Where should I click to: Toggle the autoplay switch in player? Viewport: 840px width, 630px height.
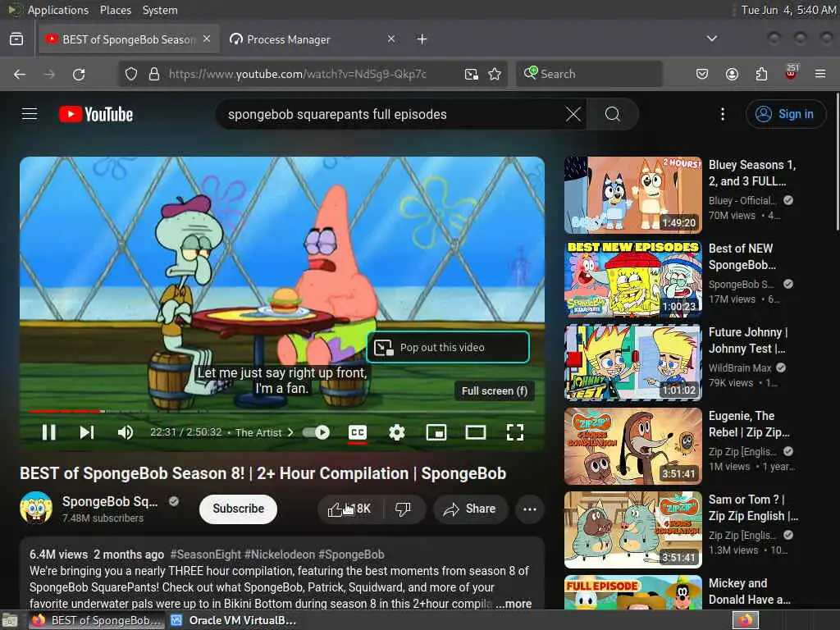[x=316, y=431]
